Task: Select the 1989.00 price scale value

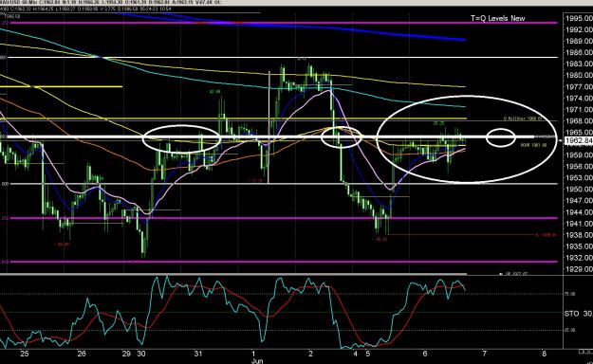Action: tap(579, 41)
